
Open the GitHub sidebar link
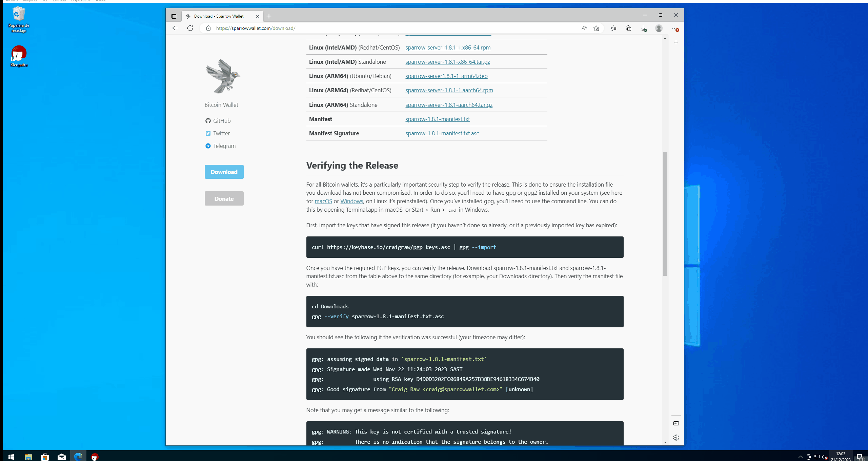(222, 121)
